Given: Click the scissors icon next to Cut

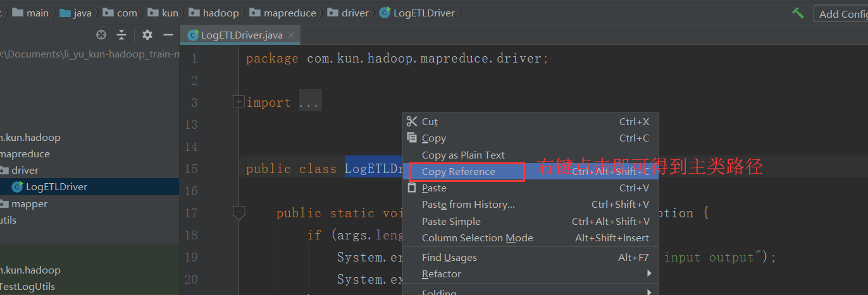Looking at the screenshot, I should [412, 121].
